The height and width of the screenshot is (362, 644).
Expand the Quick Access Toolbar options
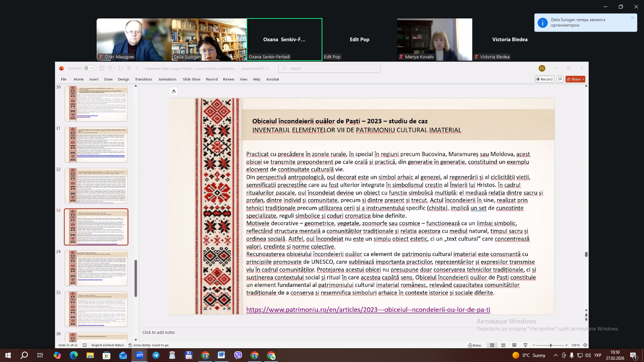pyautogui.click(x=137, y=68)
